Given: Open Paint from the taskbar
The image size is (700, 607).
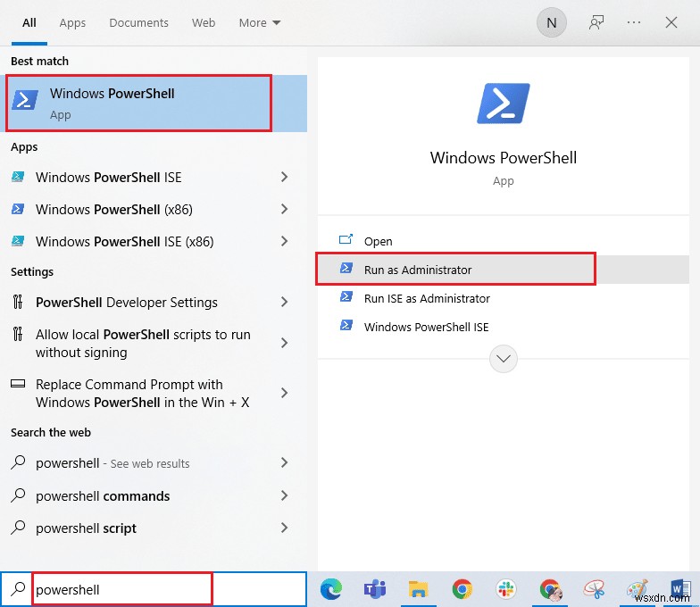Looking at the screenshot, I should pos(637,589).
